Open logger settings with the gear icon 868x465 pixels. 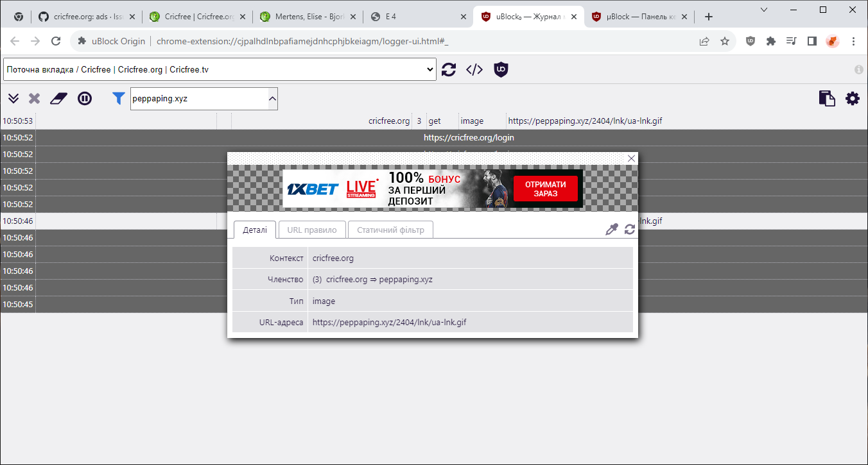(853, 98)
